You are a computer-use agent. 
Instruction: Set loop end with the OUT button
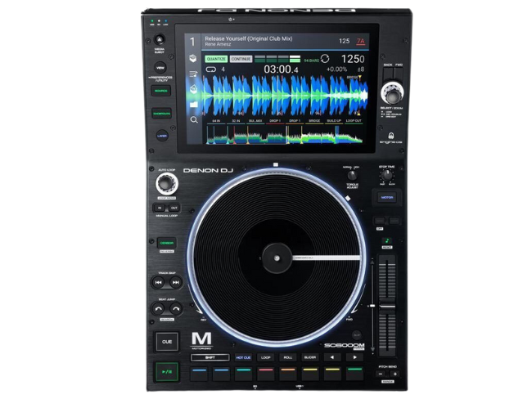174,208
